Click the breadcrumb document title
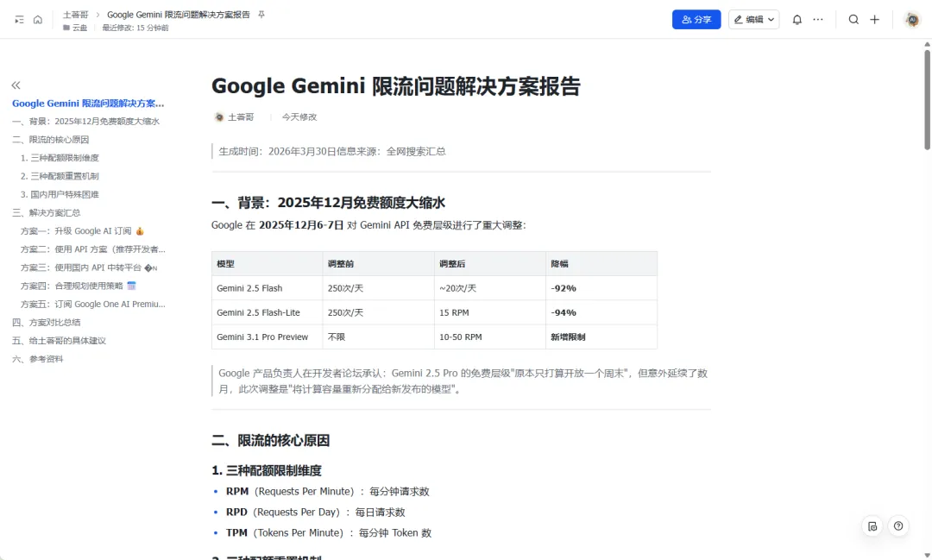This screenshot has height=560, width=932. (179, 15)
